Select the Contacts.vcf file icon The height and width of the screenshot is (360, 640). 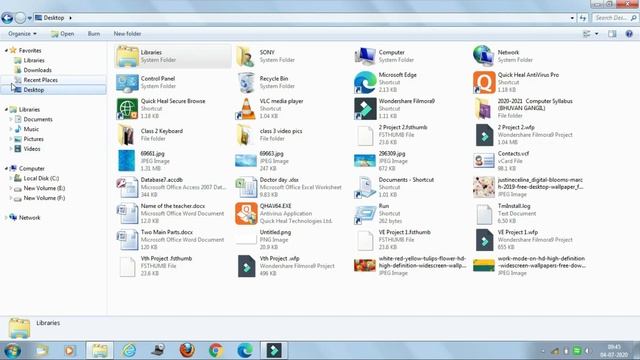click(x=484, y=161)
